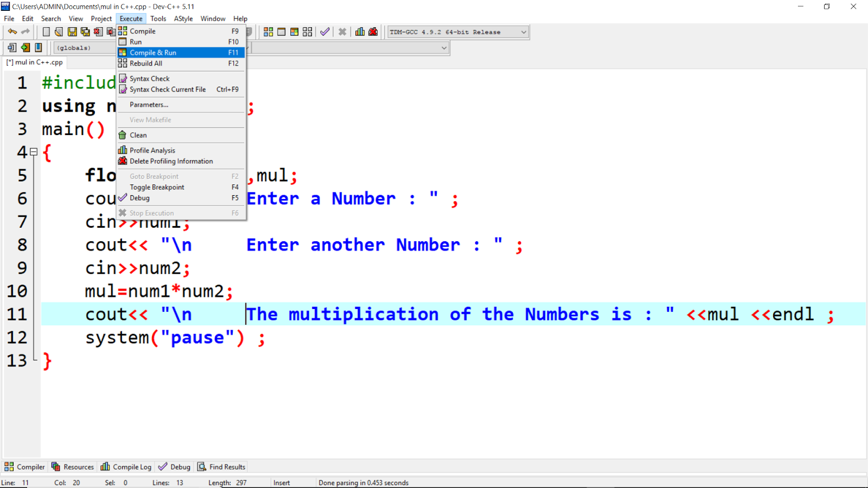The image size is (868, 488).
Task: Select the mul in C++.cpp editor tab
Action: (34, 62)
